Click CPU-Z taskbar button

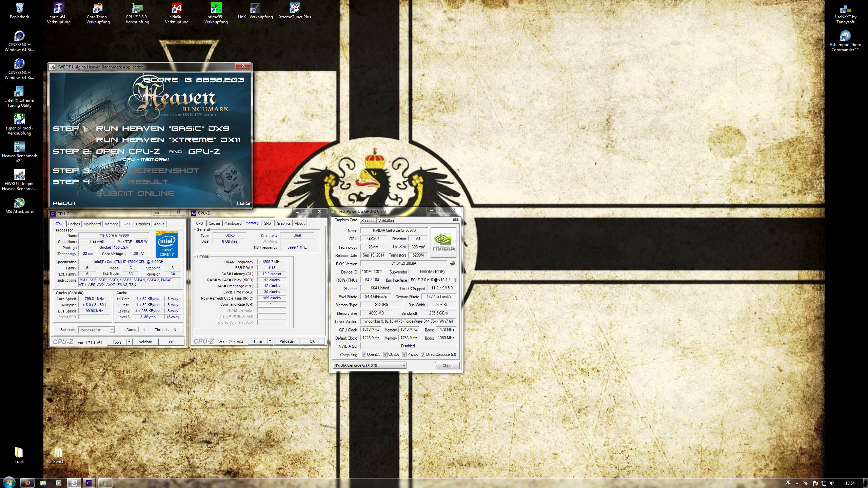[x=89, y=483]
